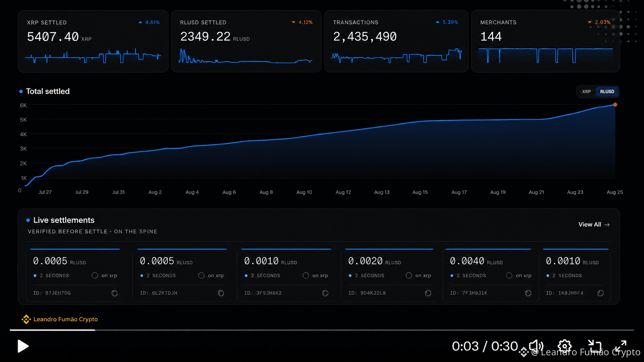Click the video progress bar

point(322,330)
